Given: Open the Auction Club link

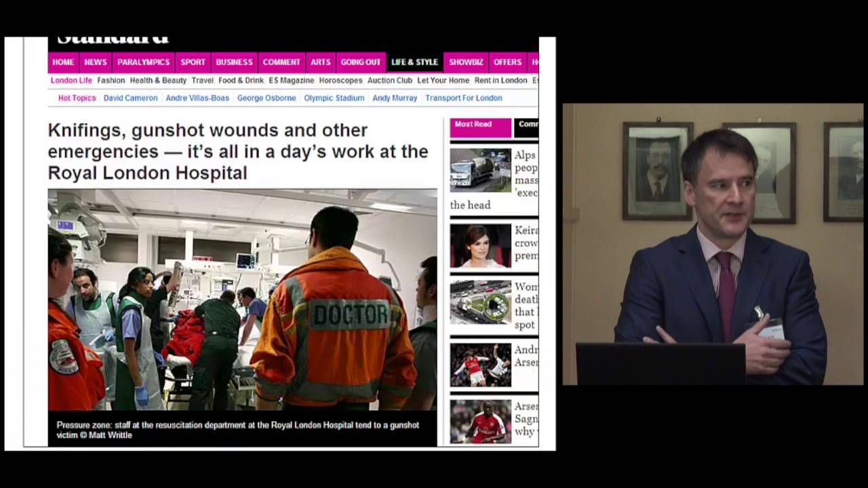Looking at the screenshot, I should (x=390, y=80).
